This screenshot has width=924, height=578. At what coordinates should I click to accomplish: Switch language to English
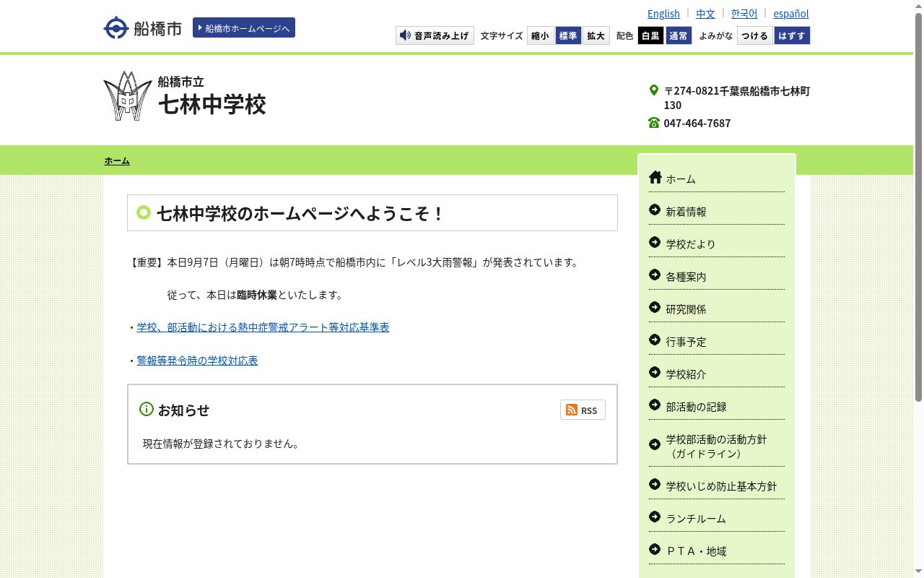(x=663, y=13)
